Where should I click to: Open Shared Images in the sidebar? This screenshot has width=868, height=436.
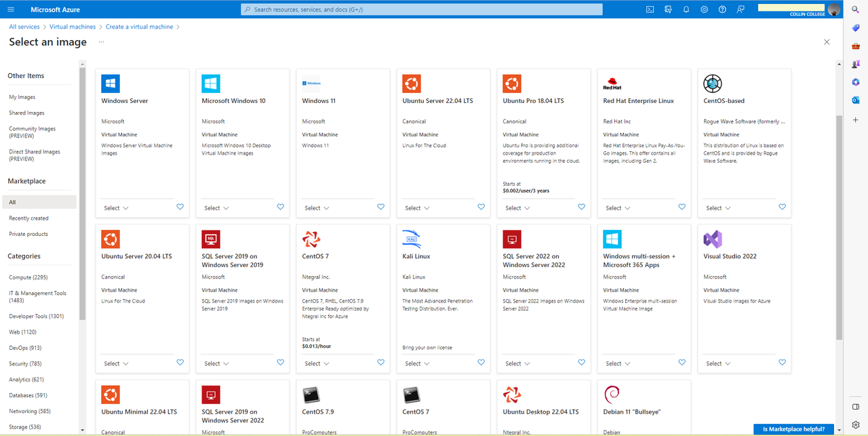(26, 113)
